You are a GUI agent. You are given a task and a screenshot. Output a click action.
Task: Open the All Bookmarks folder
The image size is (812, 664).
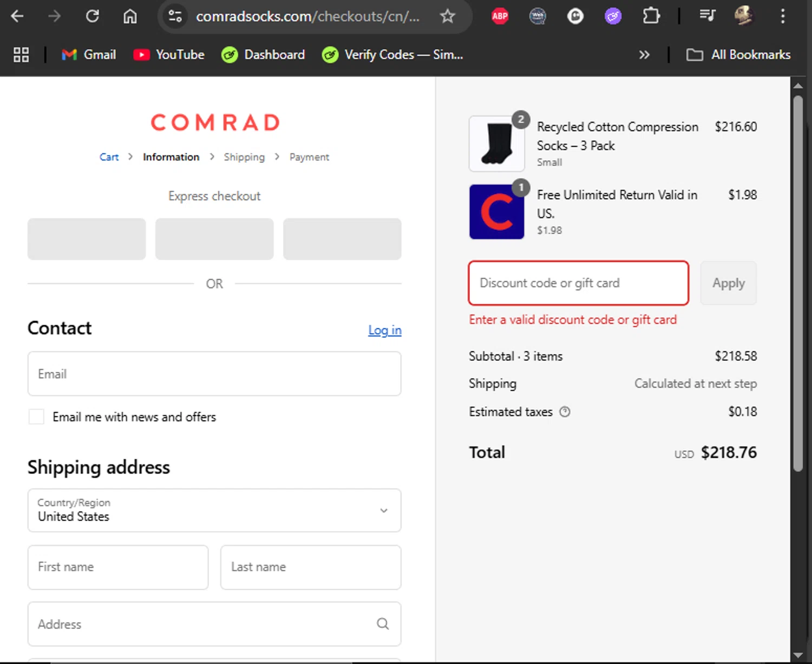pyautogui.click(x=739, y=55)
